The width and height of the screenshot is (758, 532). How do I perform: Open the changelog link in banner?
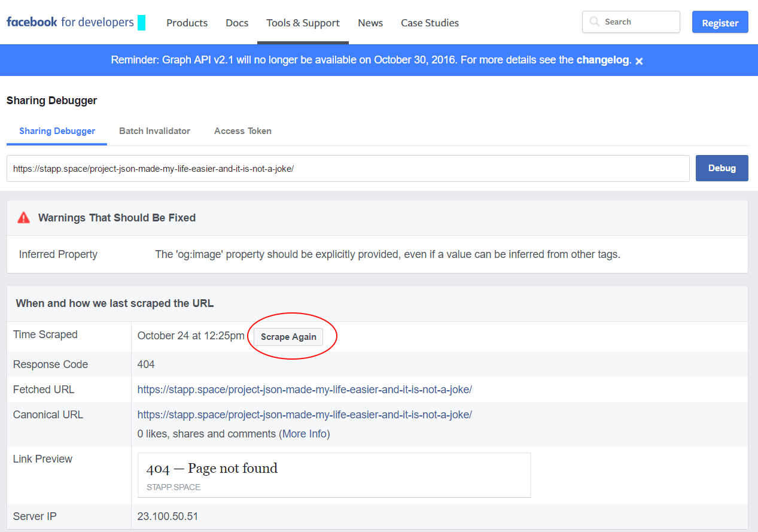point(602,60)
